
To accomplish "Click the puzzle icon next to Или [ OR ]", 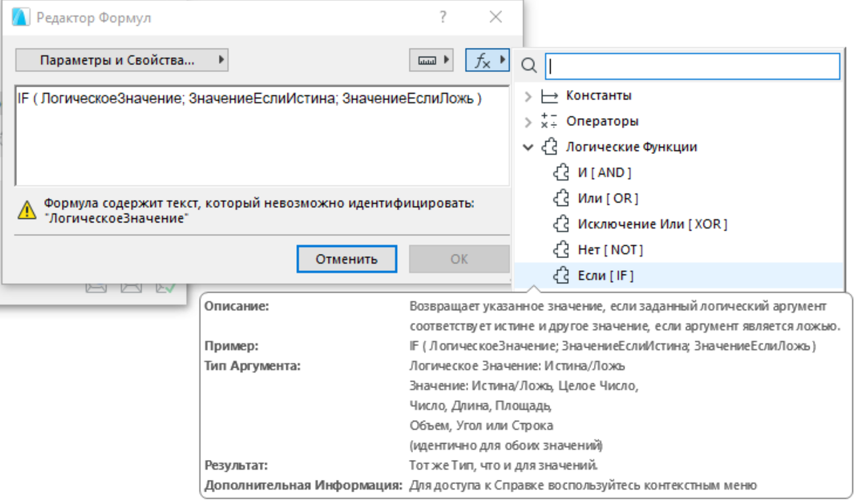I will [562, 199].
